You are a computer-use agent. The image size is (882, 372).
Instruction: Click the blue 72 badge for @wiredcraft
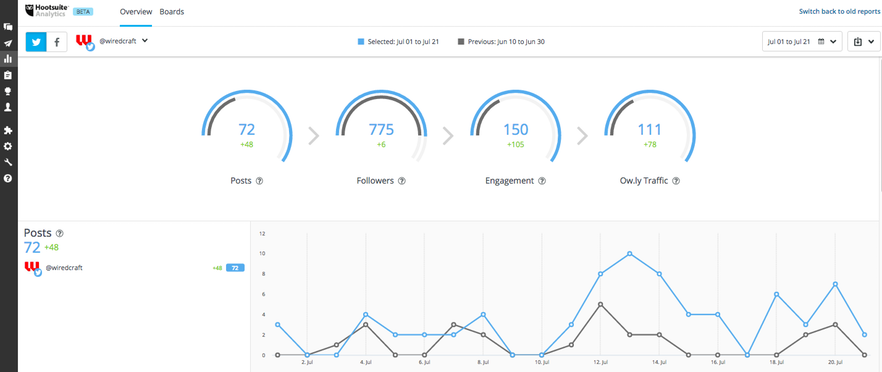[235, 268]
